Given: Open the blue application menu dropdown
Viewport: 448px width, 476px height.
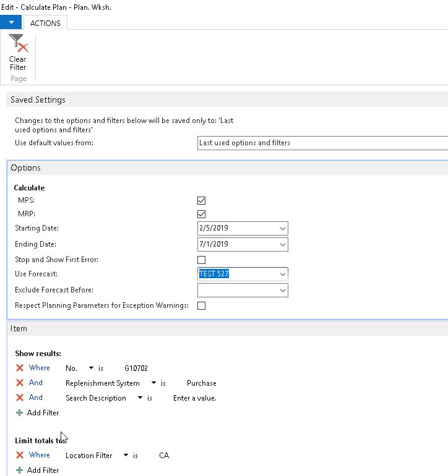Looking at the screenshot, I should pos(11,23).
